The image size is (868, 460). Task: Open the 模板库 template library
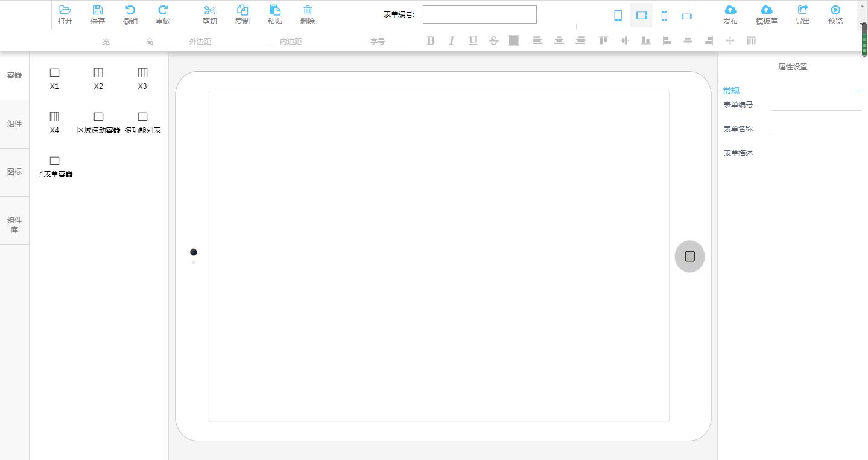[x=767, y=15]
